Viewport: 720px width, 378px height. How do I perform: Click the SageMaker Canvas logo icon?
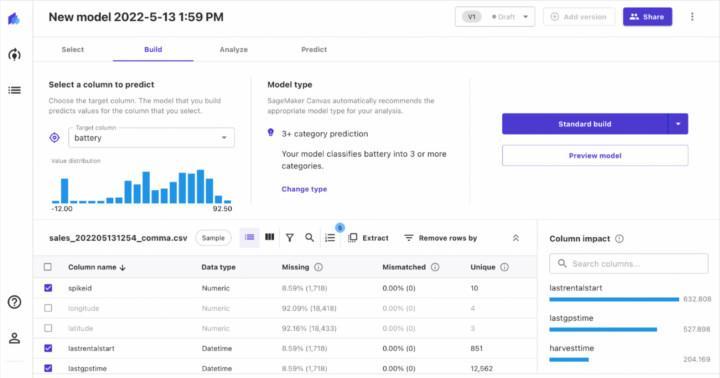(14, 18)
